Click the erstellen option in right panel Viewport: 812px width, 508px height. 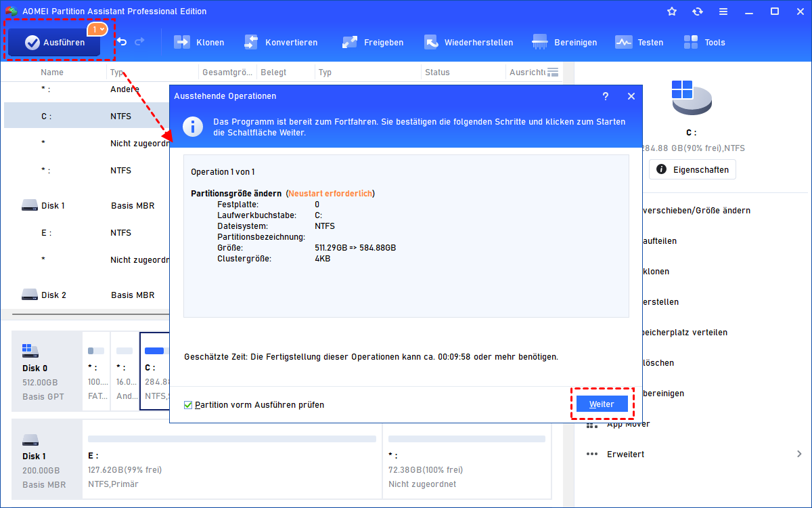[660, 301]
